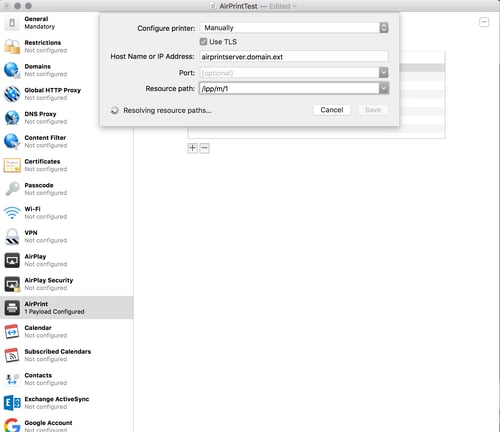Screen dimensions: 500x432
Task: Select the AirPlay Security icon
Action: [x=12, y=284]
